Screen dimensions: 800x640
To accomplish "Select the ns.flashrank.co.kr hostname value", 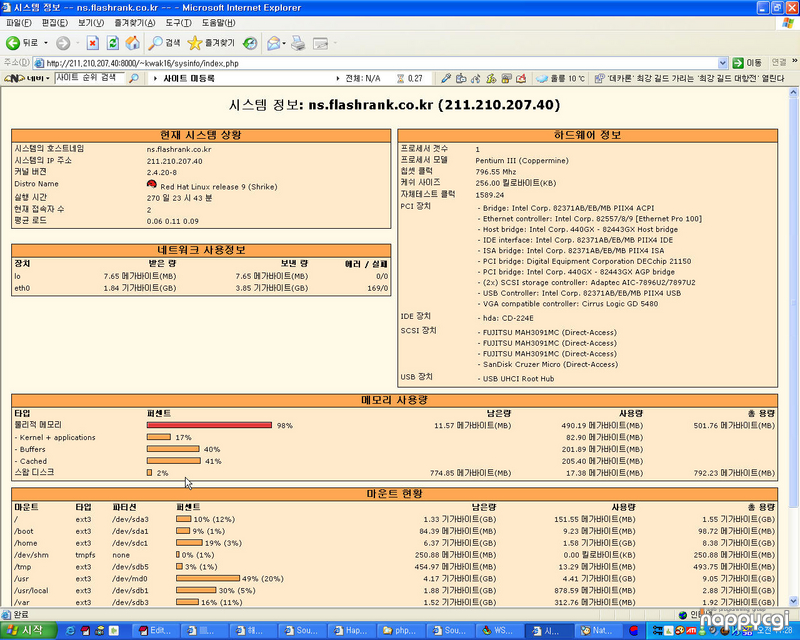I will 179,149.
